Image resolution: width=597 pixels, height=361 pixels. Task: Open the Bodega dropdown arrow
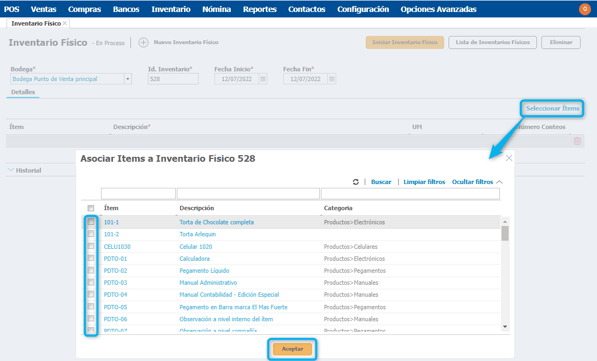click(x=128, y=79)
